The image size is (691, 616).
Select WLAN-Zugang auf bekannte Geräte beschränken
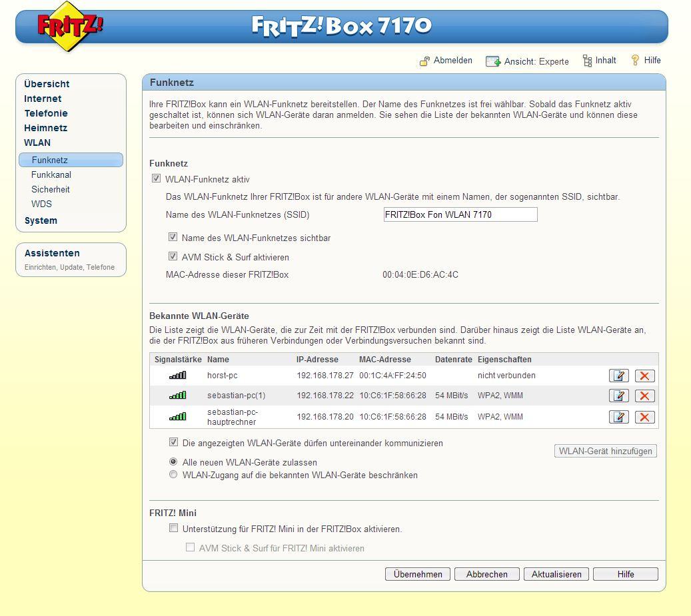pos(174,475)
